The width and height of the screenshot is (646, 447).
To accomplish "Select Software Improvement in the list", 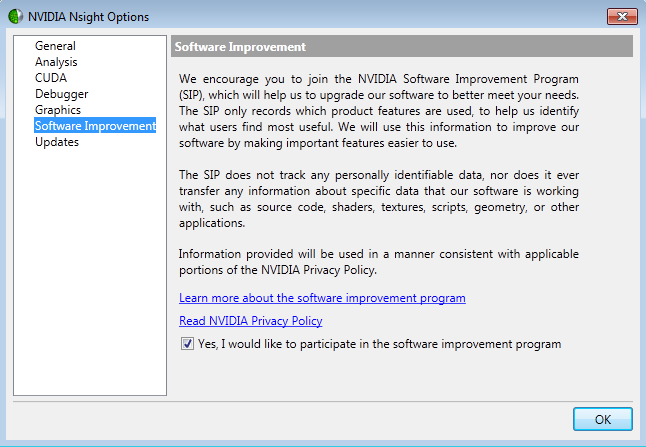I will [95, 126].
